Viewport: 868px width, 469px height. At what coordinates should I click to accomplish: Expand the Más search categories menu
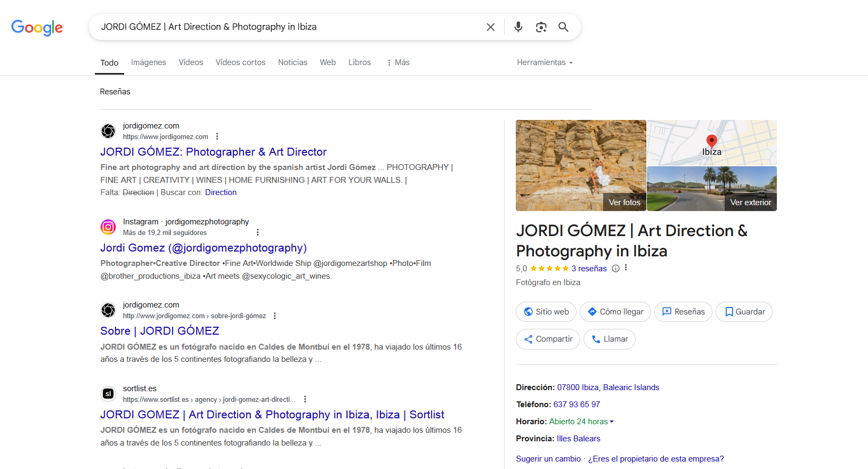[x=398, y=62]
